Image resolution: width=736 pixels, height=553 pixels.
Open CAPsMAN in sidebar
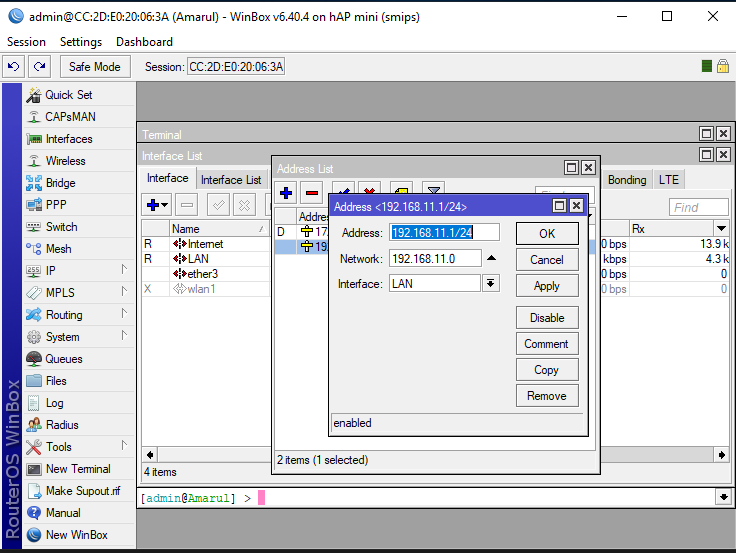(x=79, y=117)
